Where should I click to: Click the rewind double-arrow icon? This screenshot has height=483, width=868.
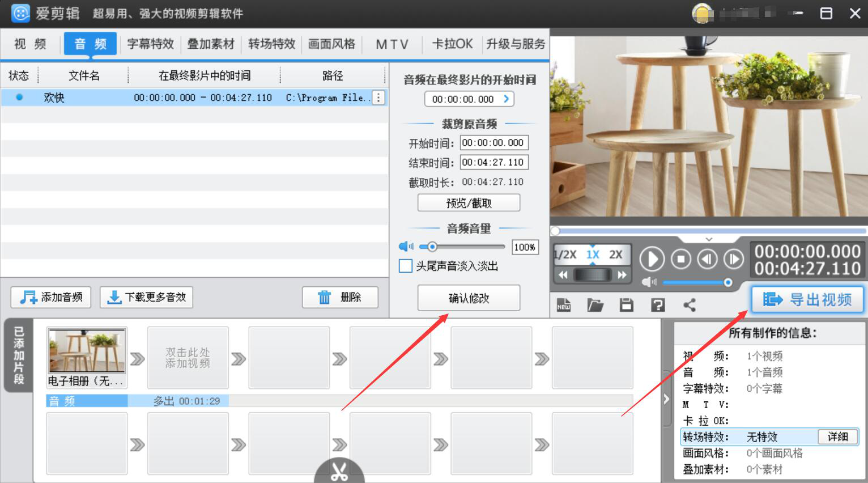563,275
